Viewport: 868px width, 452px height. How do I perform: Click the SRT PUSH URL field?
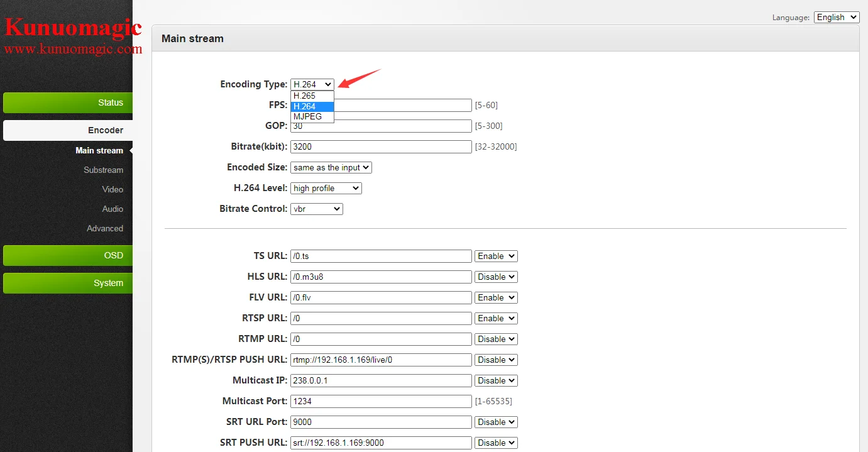(x=381, y=443)
